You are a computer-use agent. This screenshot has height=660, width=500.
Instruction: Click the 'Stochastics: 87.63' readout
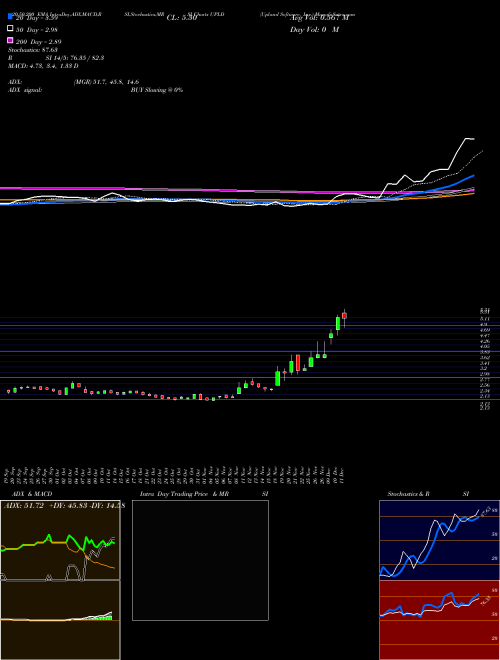(x=32, y=50)
